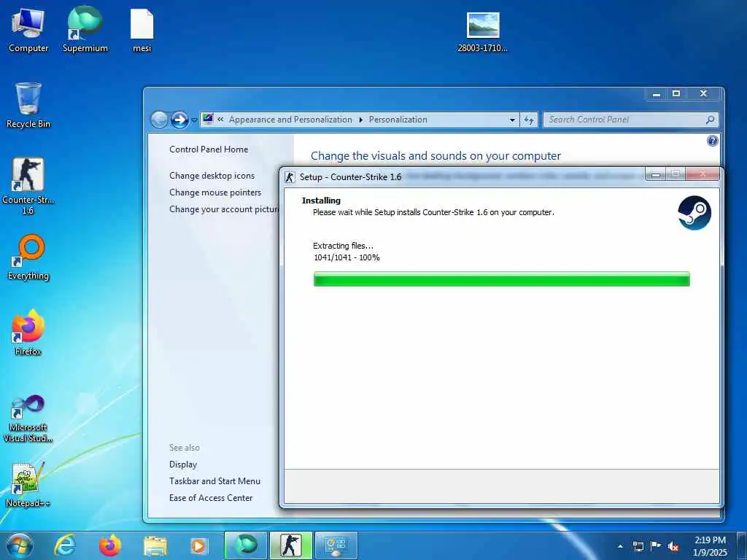Screen dimensions: 747x560
Task: Click the 'Extracting files...' text
Action: click(x=343, y=246)
